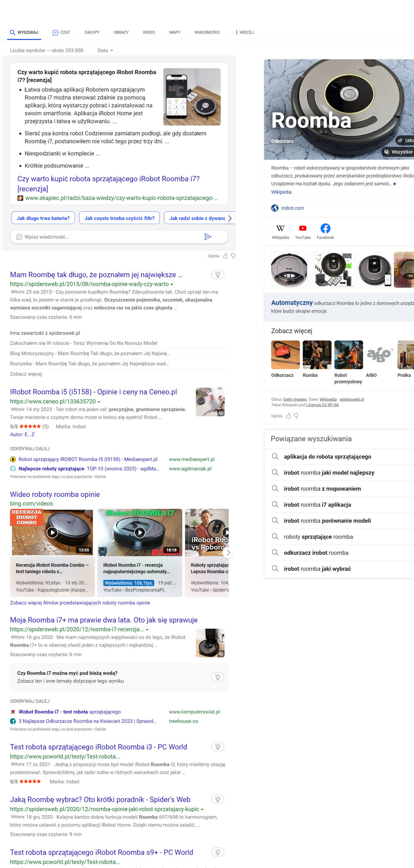Switch to the OBRAZY tab
414x868 pixels.
click(121, 33)
